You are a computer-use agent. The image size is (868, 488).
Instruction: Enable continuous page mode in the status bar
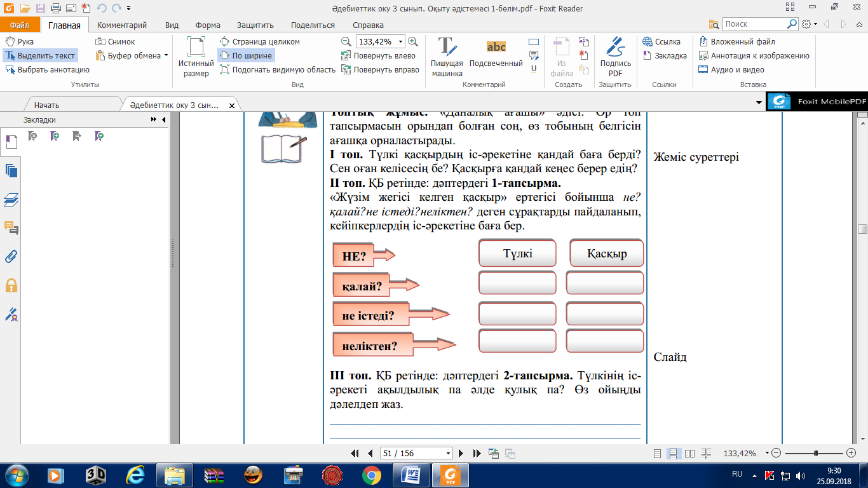click(673, 454)
